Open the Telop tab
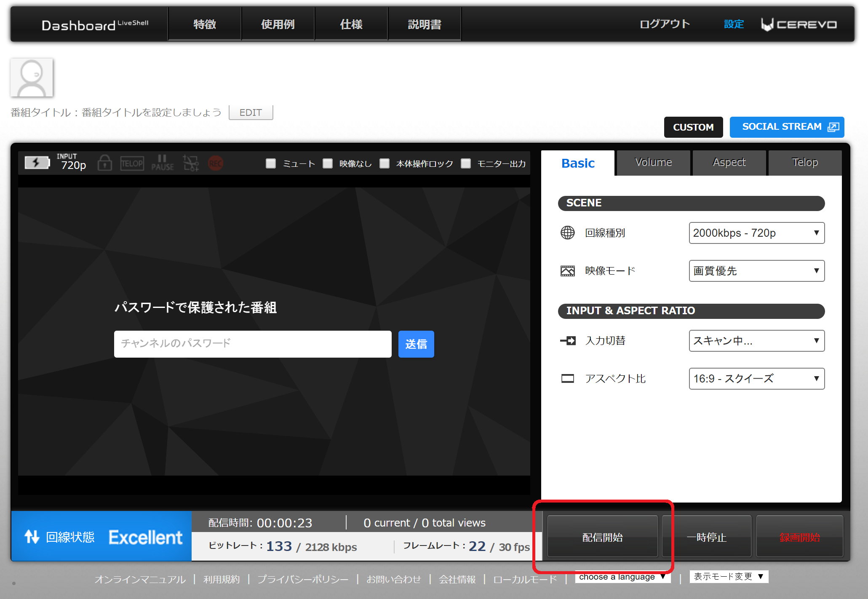Image resolution: width=868 pixels, height=599 pixels. click(x=804, y=163)
